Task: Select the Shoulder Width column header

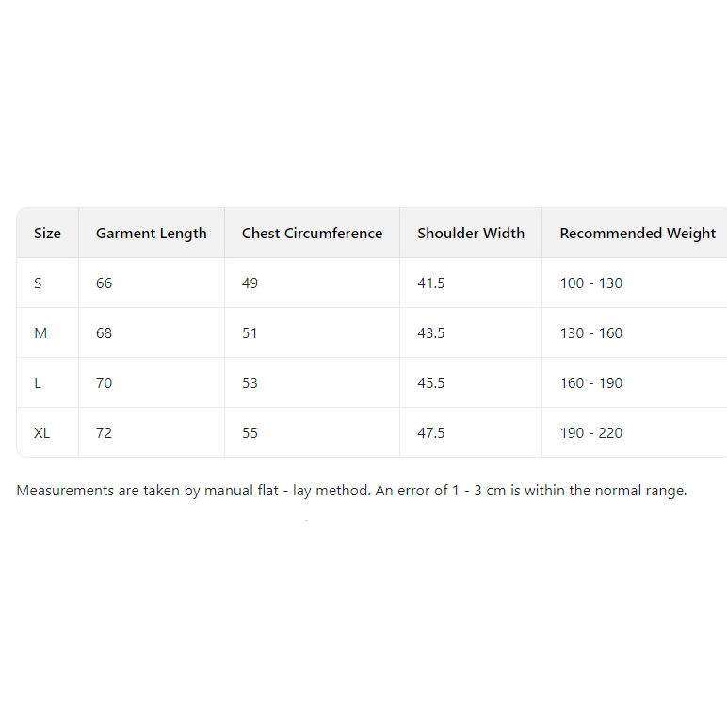Action: click(471, 233)
